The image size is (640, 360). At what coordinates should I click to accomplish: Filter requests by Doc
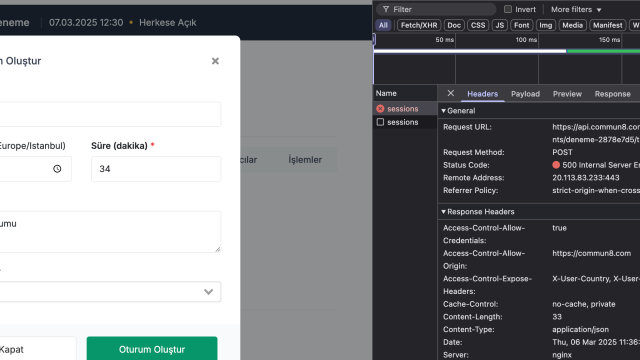coord(454,25)
